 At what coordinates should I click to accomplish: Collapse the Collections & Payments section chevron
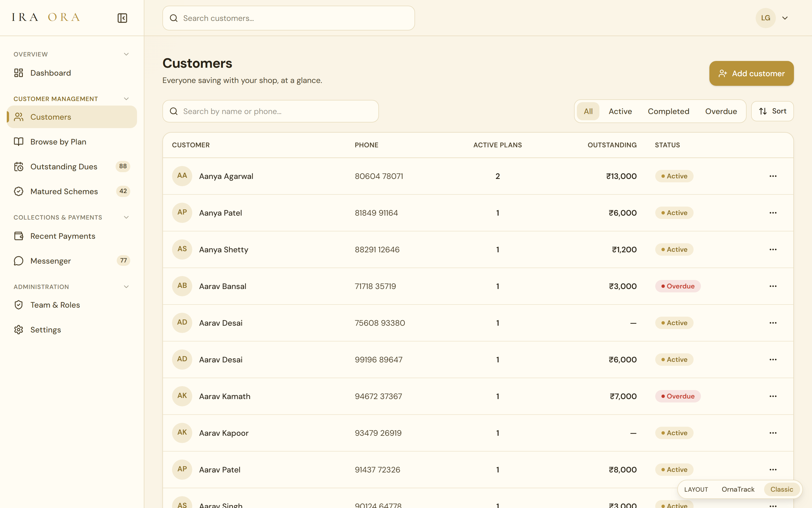tap(126, 217)
